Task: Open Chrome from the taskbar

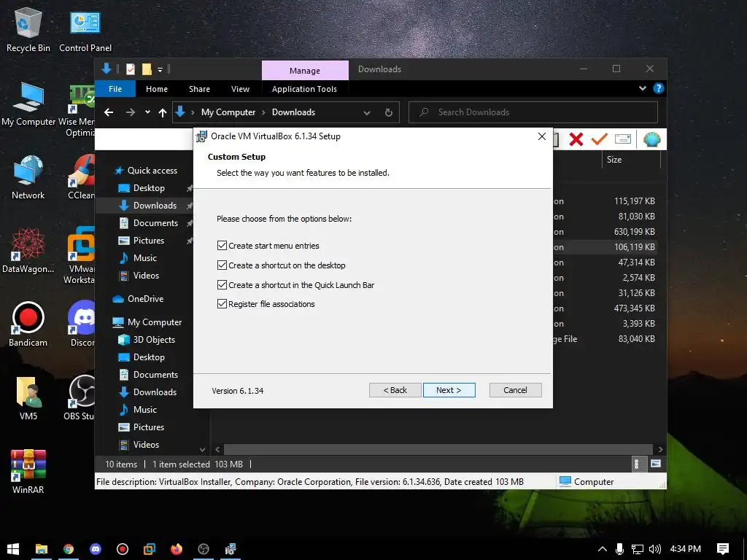Action: (69, 549)
